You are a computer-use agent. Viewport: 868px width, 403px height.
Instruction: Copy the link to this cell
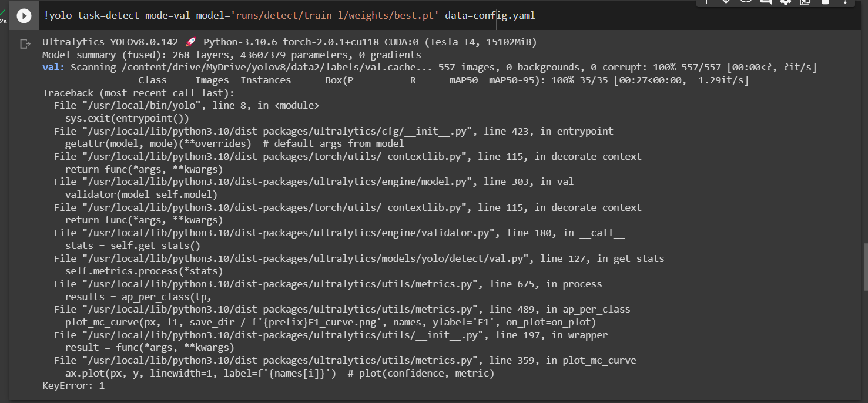pyautogui.click(x=745, y=2)
